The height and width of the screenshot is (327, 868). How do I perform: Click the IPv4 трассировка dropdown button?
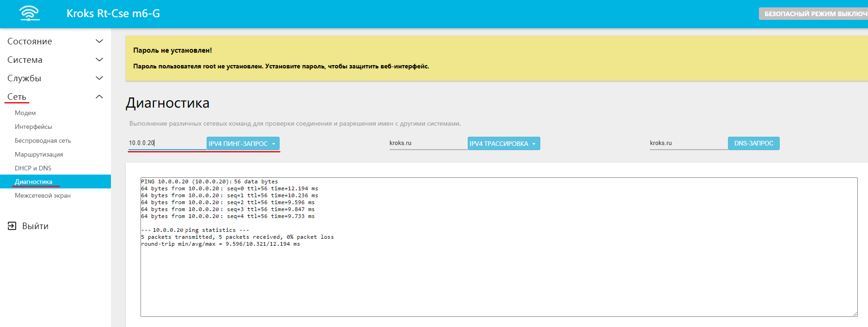tap(503, 144)
